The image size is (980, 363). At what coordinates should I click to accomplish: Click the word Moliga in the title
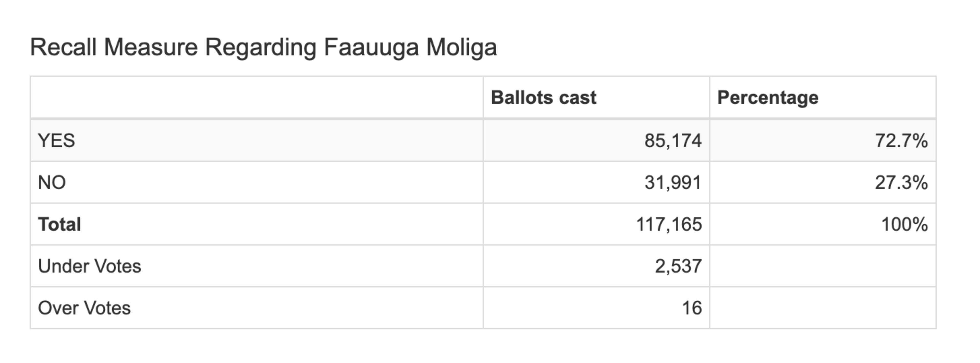[x=461, y=48]
